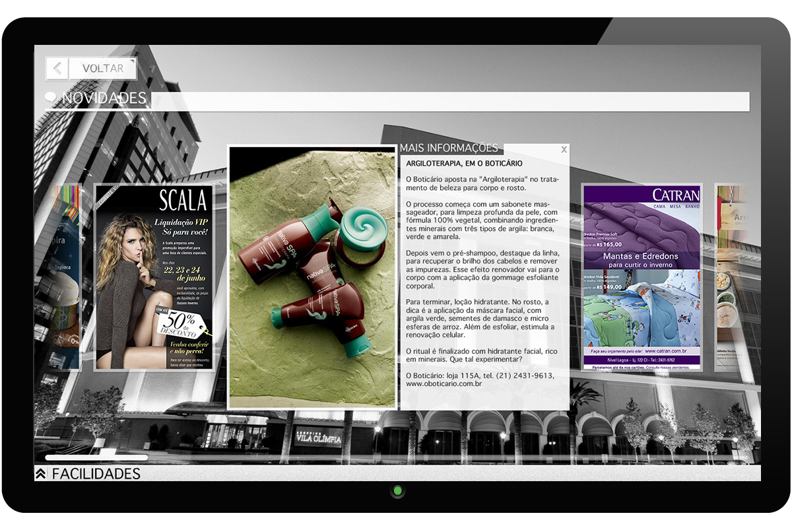Click the Argiloterapia, em O Boticário title

465,163
